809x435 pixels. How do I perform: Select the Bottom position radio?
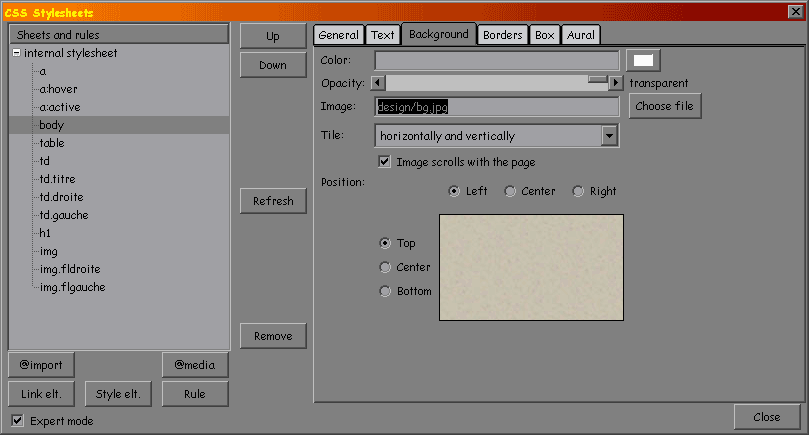coord(385,291)
